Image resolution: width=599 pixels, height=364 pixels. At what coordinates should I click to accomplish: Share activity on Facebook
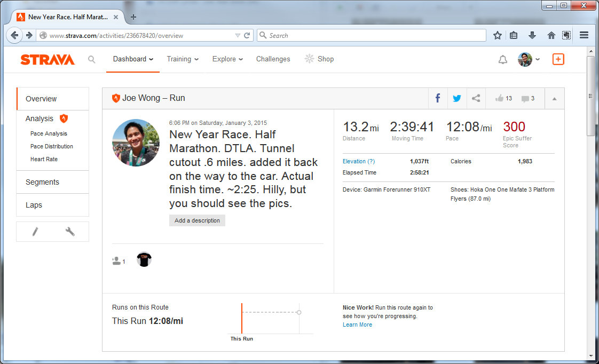pos(438,98)
